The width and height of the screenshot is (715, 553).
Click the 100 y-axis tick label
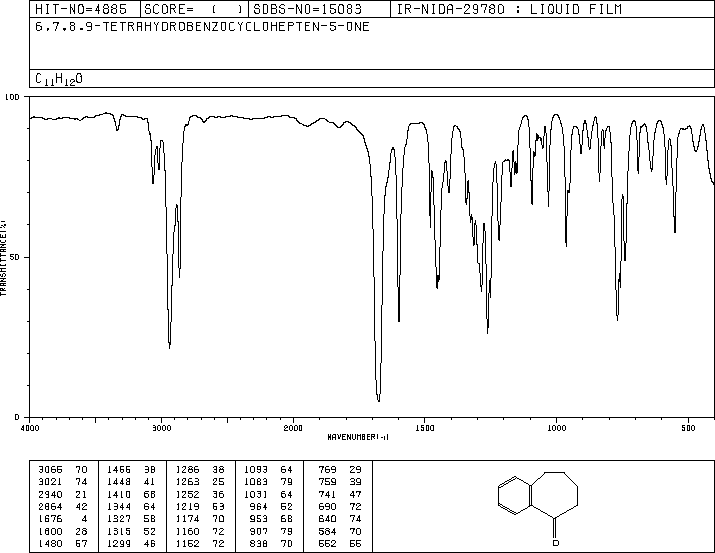click(12, 97)
